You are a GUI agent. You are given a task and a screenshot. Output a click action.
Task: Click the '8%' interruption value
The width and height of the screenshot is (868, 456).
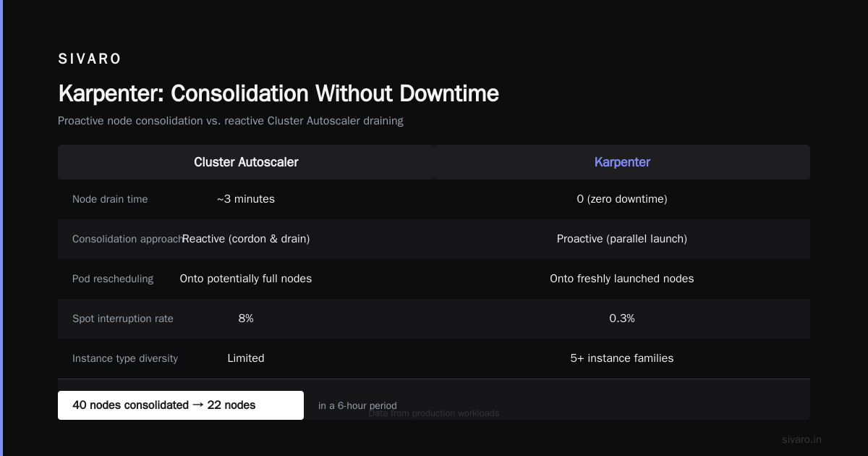click(246, 318)
